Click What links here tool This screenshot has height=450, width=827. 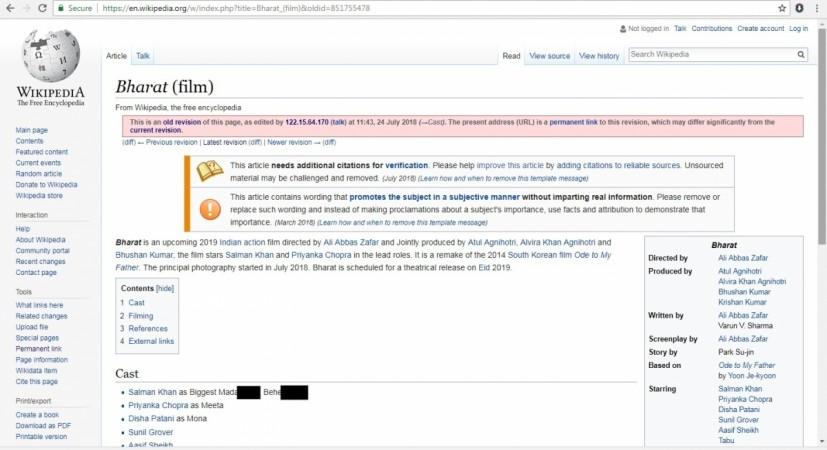coord(39,305)
